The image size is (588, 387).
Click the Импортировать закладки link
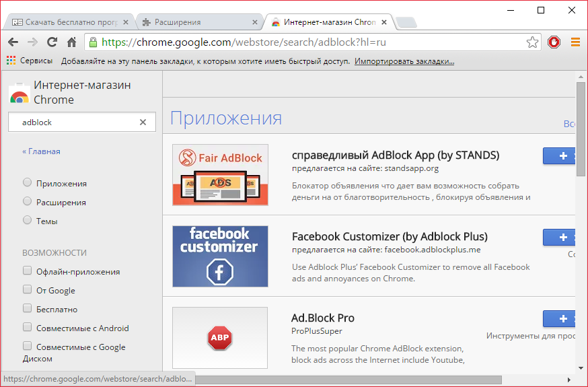coord(404,61)
